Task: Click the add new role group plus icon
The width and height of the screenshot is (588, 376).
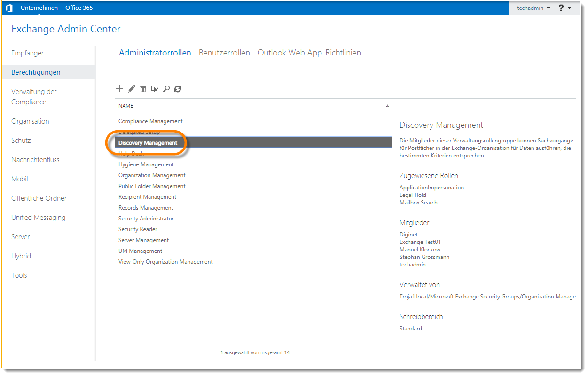Action: (x=119, y=89)
